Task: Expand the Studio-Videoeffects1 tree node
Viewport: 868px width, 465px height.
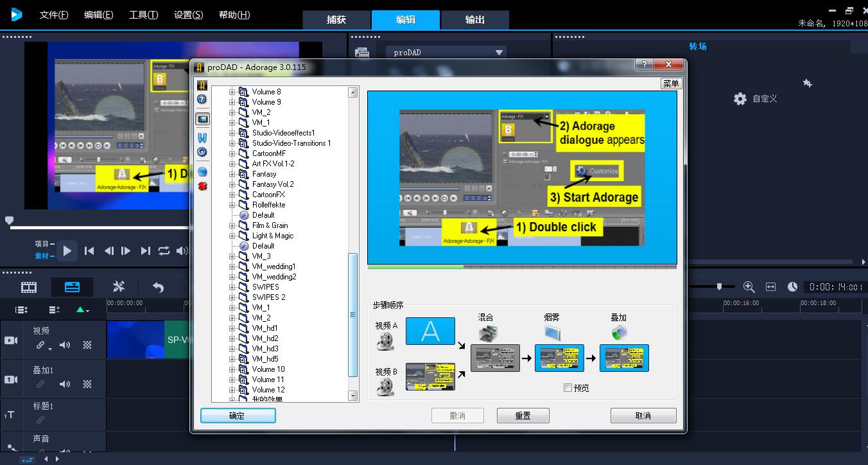Action: coord(232,133)
